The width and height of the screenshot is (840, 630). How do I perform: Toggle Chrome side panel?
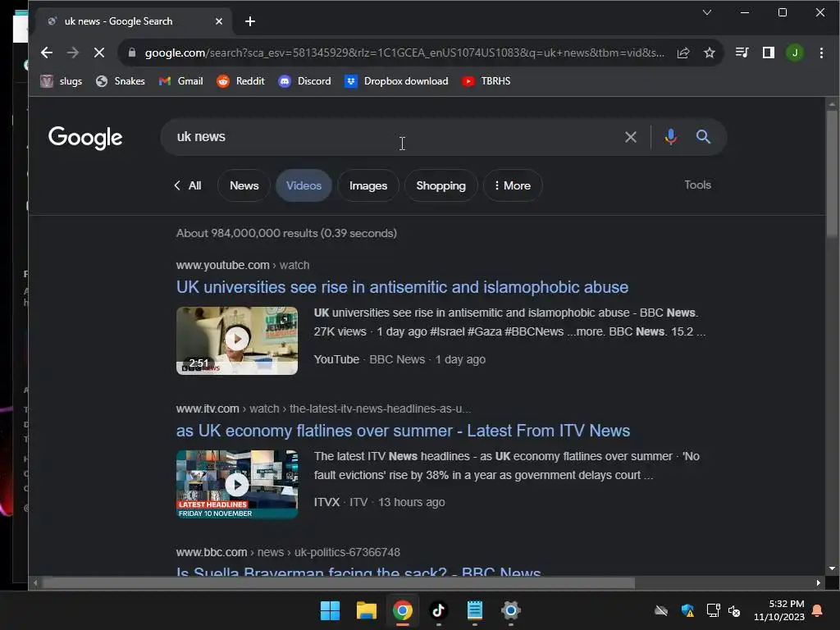(768, 52)
